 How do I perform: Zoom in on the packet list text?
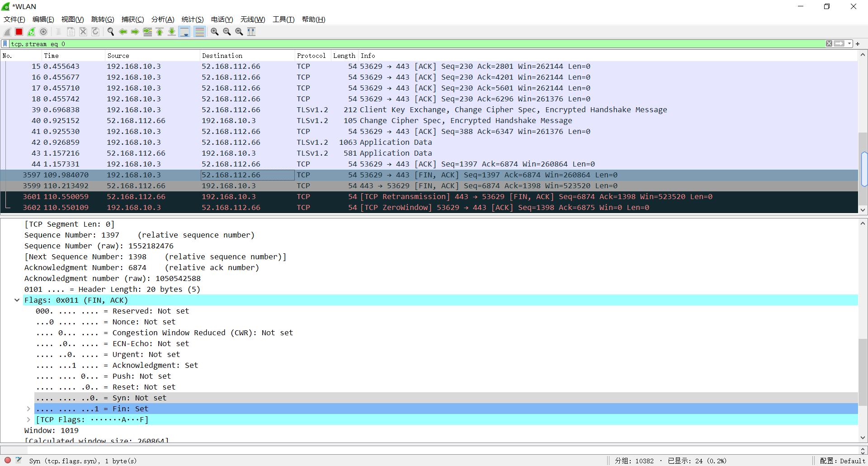(x=214, y=32)
